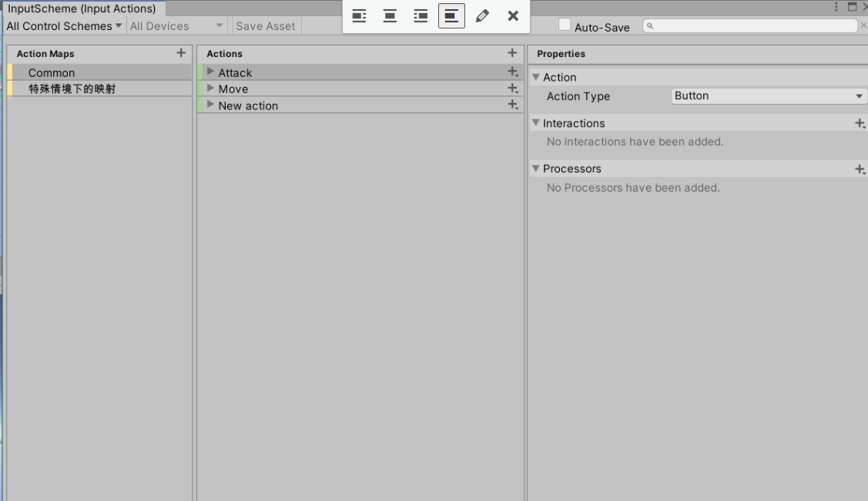
Task: Add a new Action Map with the plus icon
Action: (180, 53)
